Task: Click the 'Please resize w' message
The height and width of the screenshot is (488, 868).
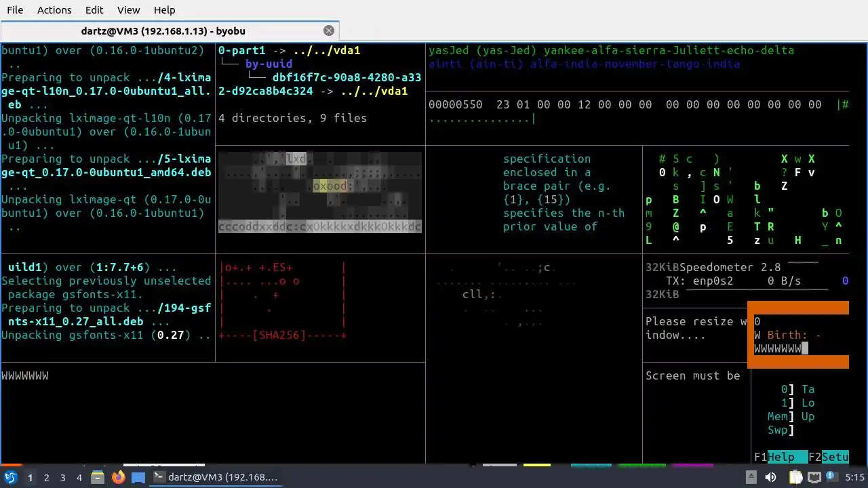Action: click(696, 321)
